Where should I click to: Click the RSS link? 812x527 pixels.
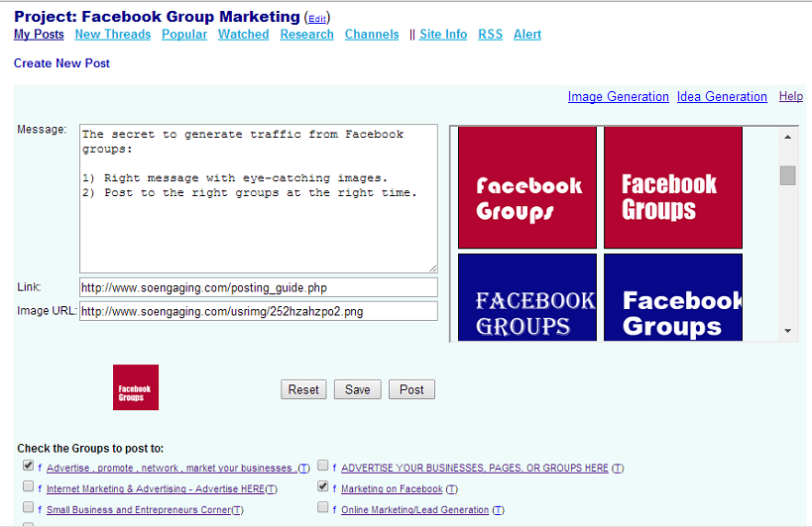[x=491, y=35]
